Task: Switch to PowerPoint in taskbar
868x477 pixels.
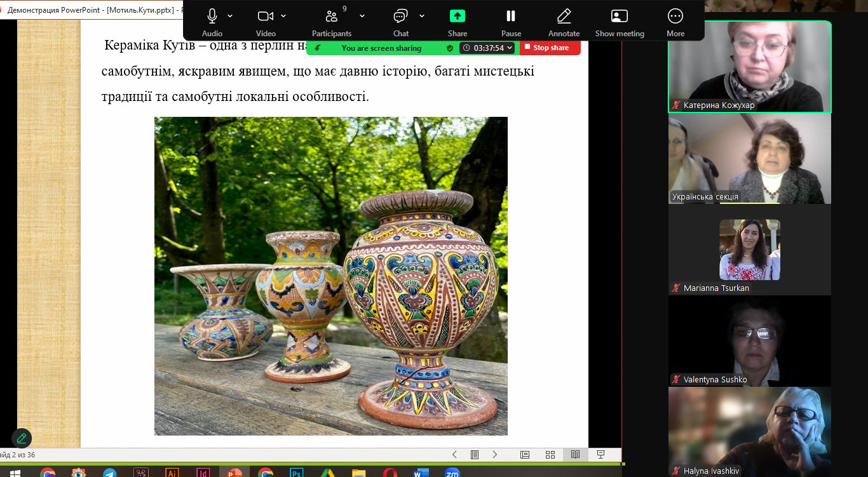Action: (234, 473)
